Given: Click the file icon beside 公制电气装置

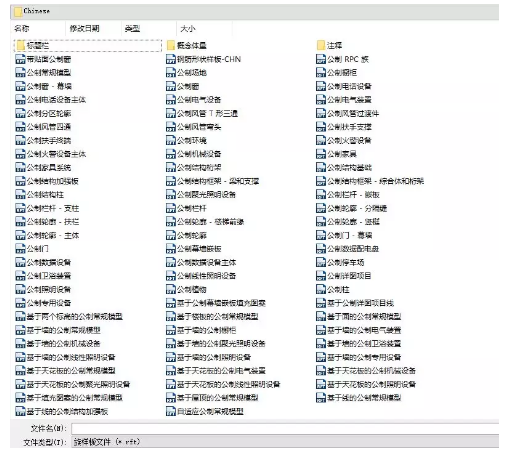Looking at the screenshot, I should point(321,99).
